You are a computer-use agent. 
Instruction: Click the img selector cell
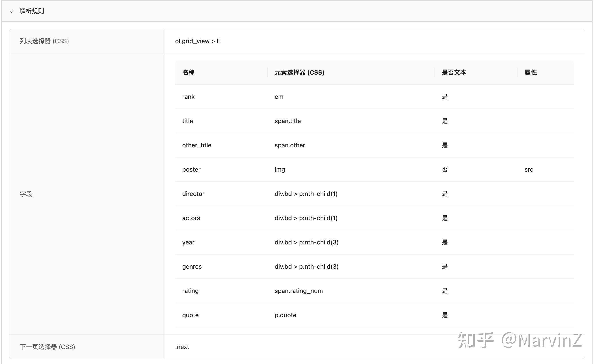click(x=280, y=169)
